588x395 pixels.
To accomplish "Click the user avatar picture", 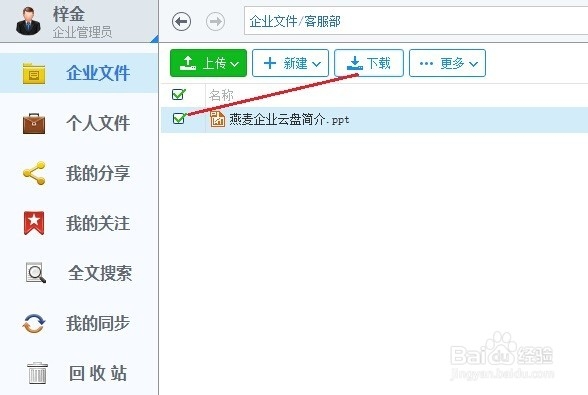I will (x=28, y=22).
